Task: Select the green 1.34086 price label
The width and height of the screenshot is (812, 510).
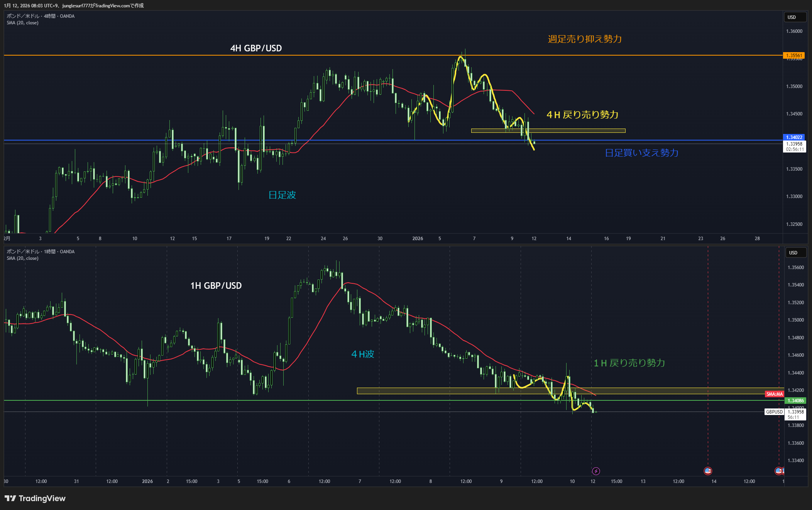Action: pyautogui.click(x=795, y=401)
